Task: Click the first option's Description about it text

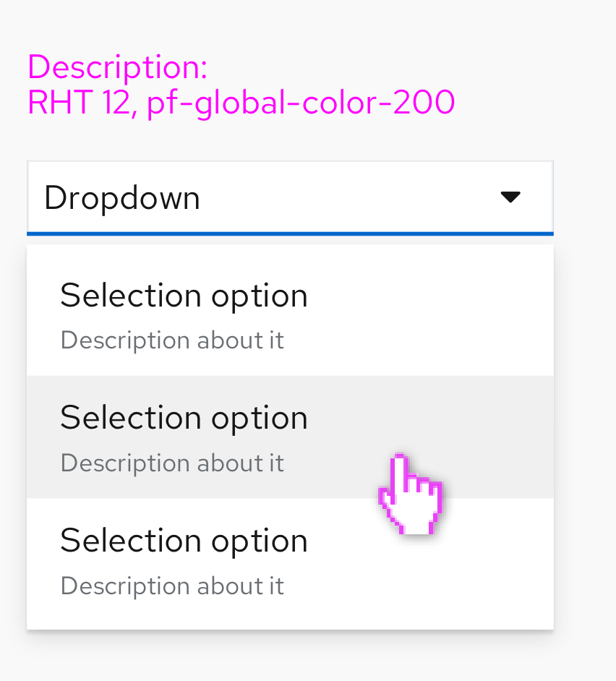Action: [x=172, y=340]
